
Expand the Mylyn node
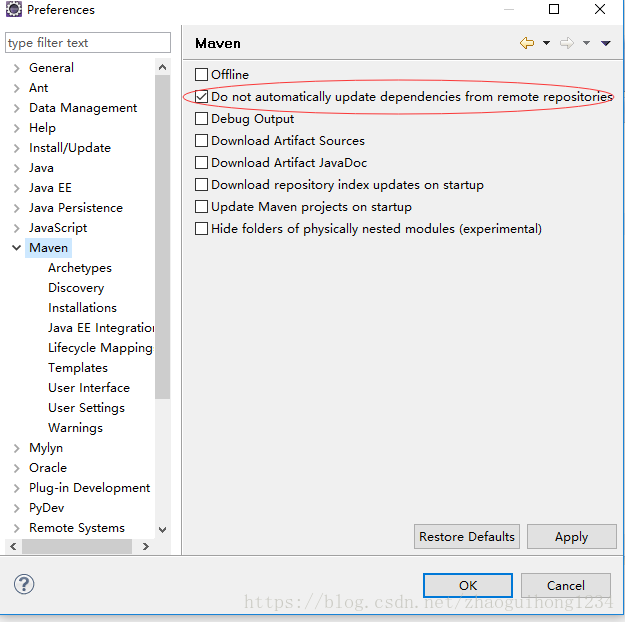(x=16, y=448)
